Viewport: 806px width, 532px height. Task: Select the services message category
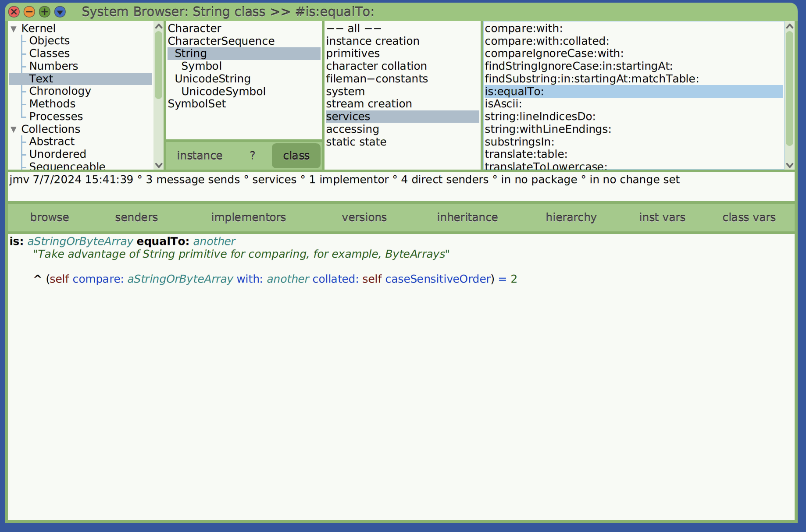(x=348, y=116)
